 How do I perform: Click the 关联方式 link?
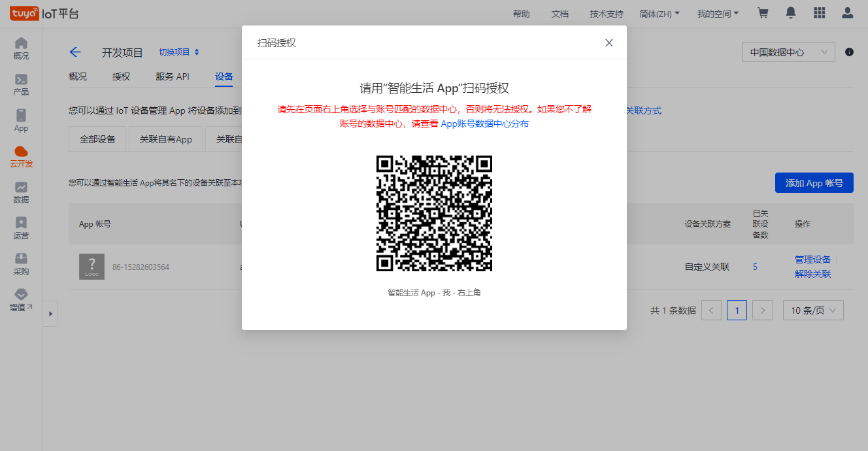click(644, 110)
